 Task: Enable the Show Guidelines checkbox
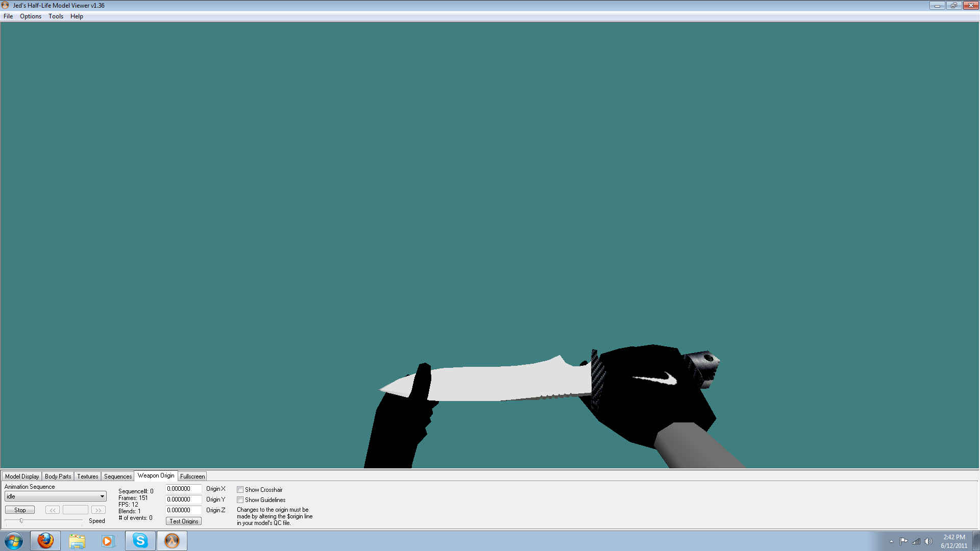pos(240,500)
